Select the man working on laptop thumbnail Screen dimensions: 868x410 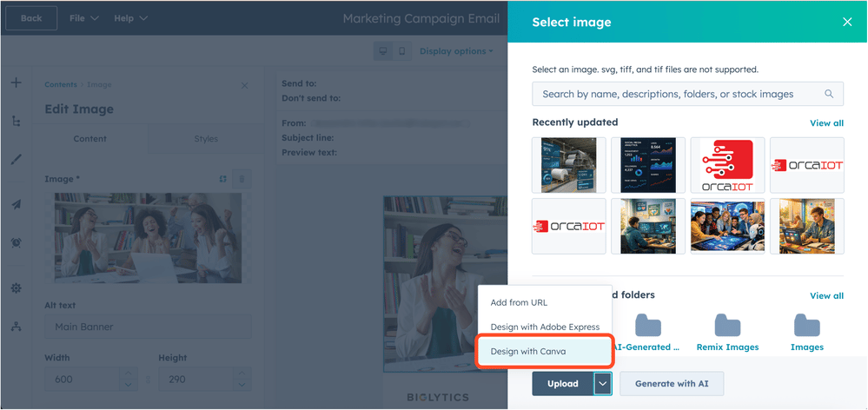[807, 227]
